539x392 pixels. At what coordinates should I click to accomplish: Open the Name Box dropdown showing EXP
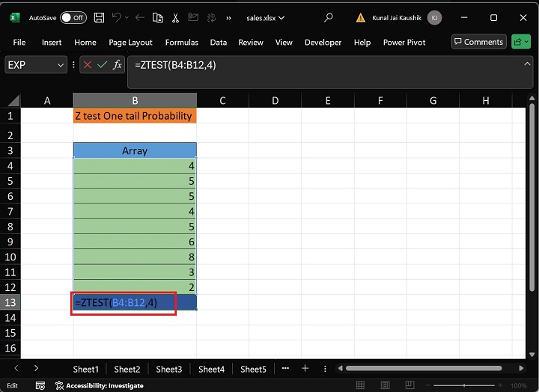click(x=61, y=65)
